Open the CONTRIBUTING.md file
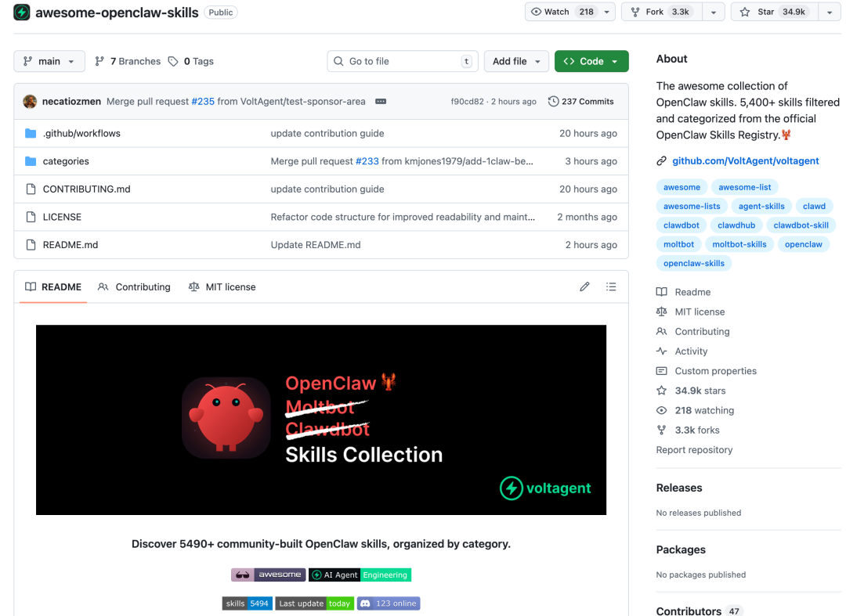The height and width of the screenshot is (616, 846). [86, 189]
